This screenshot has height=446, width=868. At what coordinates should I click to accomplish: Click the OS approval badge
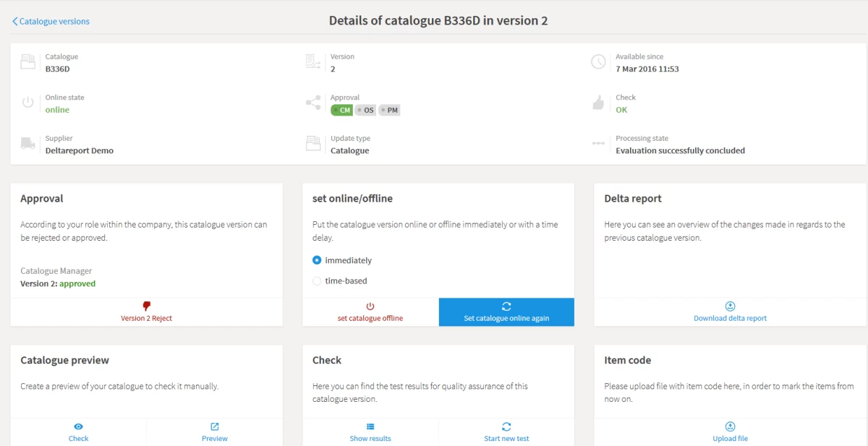365,111
